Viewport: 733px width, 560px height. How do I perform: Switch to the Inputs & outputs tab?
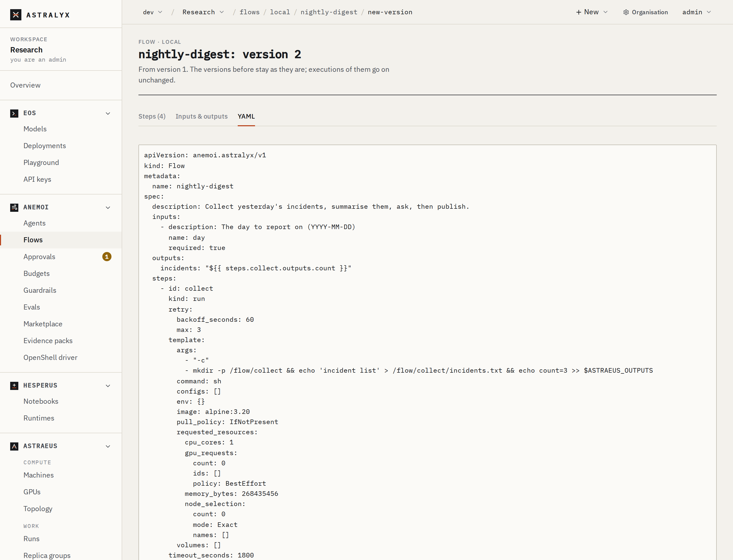tap(202, 116)
